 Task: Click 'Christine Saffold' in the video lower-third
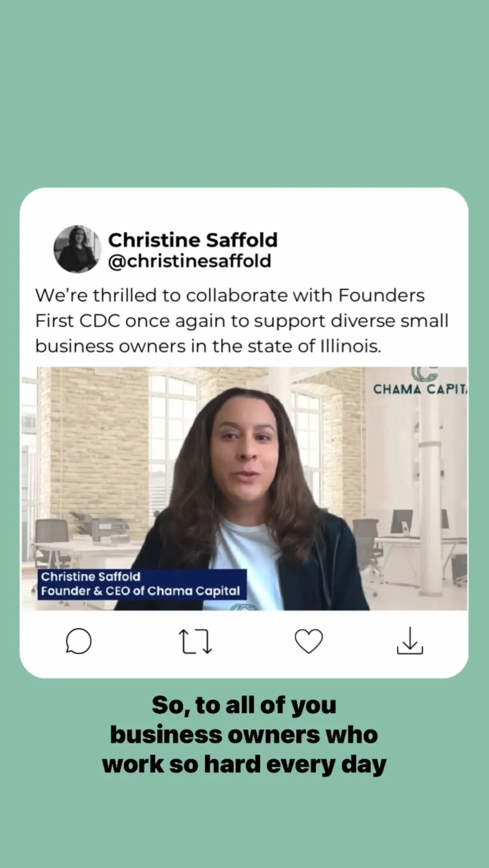pos(91,577)
